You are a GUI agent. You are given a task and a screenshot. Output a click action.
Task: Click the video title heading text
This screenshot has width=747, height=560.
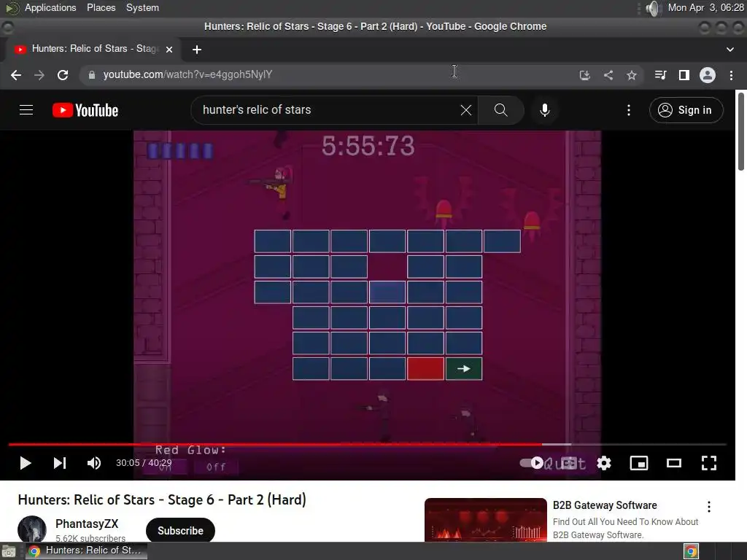(x=162, y=499)
